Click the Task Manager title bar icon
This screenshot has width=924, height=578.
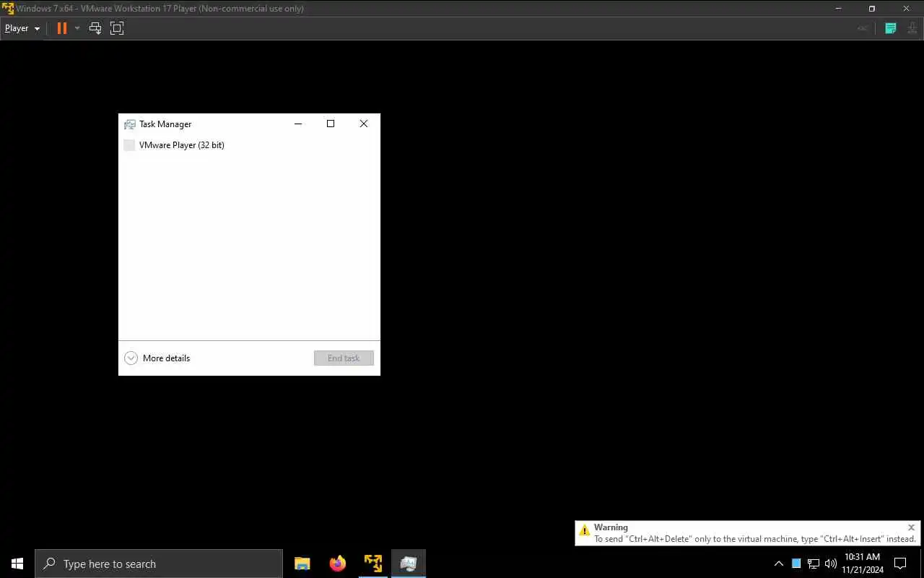(130, 124)
